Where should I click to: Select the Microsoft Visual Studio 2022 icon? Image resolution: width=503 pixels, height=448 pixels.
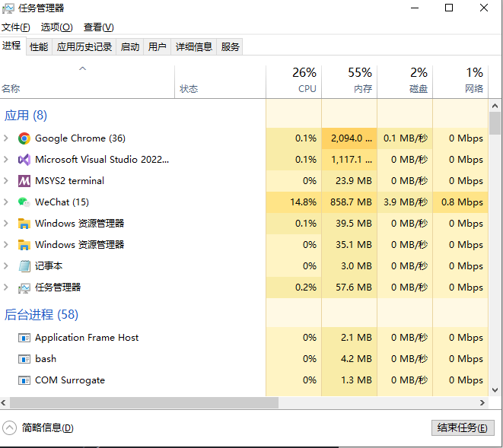(24, 160)
